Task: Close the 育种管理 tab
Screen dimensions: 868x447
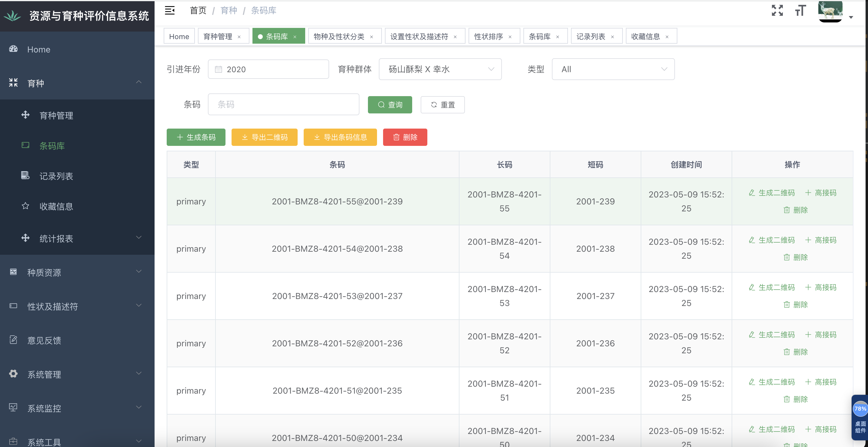Action: click(239, 37)
